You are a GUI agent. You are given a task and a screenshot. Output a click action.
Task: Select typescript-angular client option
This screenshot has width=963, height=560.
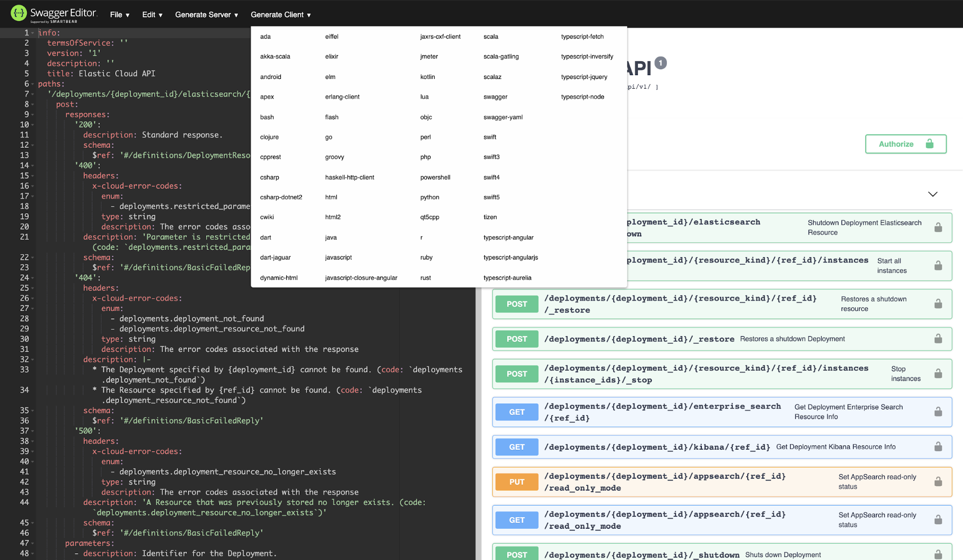point(509,237)
